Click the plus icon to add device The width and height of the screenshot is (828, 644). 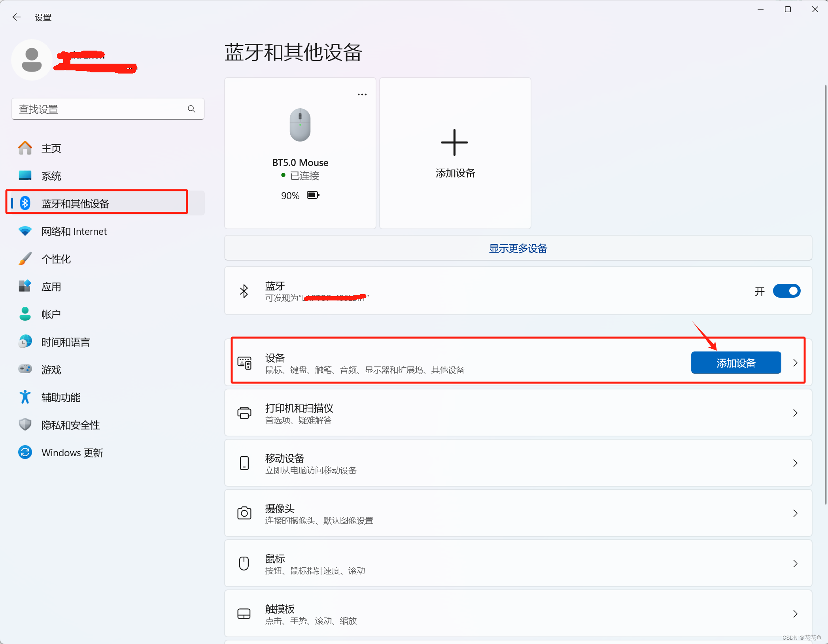pos(454,142)
